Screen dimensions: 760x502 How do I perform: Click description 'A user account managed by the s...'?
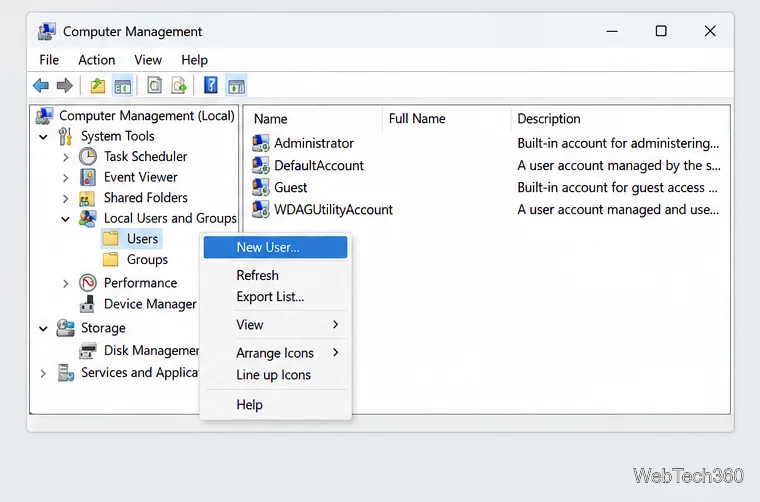coord(619,165)
